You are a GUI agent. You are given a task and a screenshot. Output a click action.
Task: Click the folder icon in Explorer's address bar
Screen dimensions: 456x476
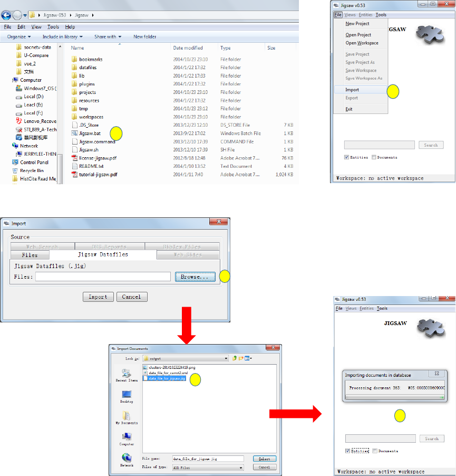32,15
